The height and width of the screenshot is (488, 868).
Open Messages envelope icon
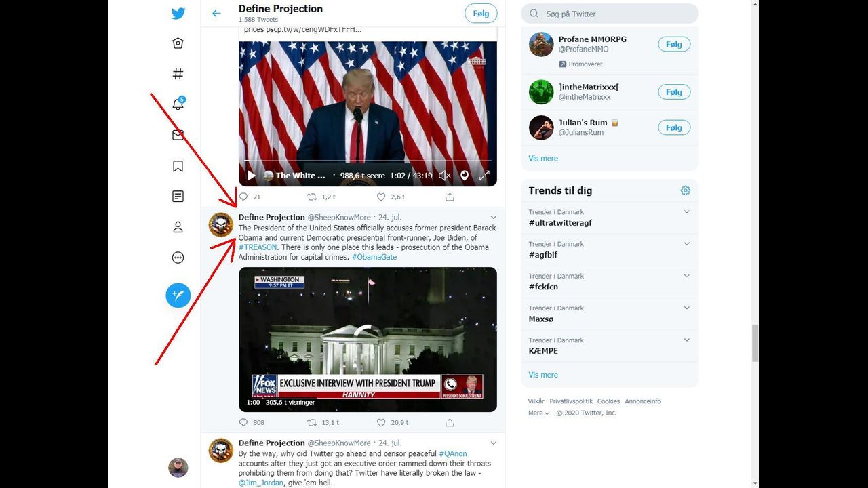(178, 135)
